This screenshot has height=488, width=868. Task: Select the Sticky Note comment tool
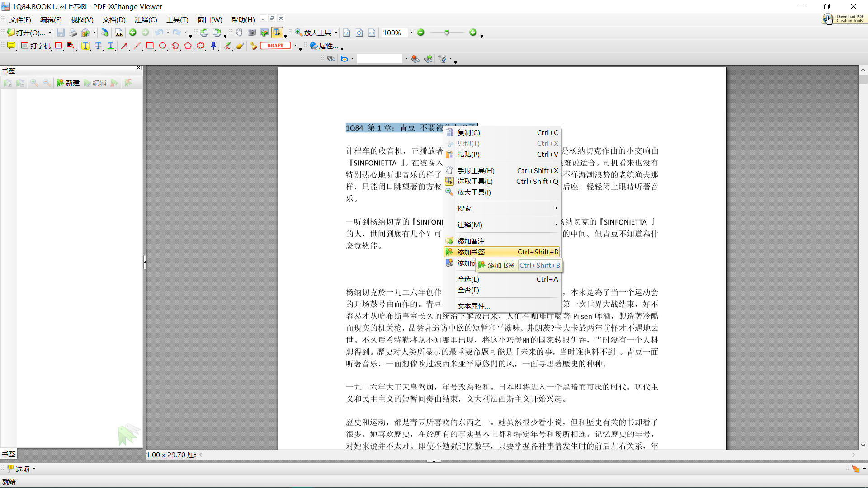click(11, 46)
